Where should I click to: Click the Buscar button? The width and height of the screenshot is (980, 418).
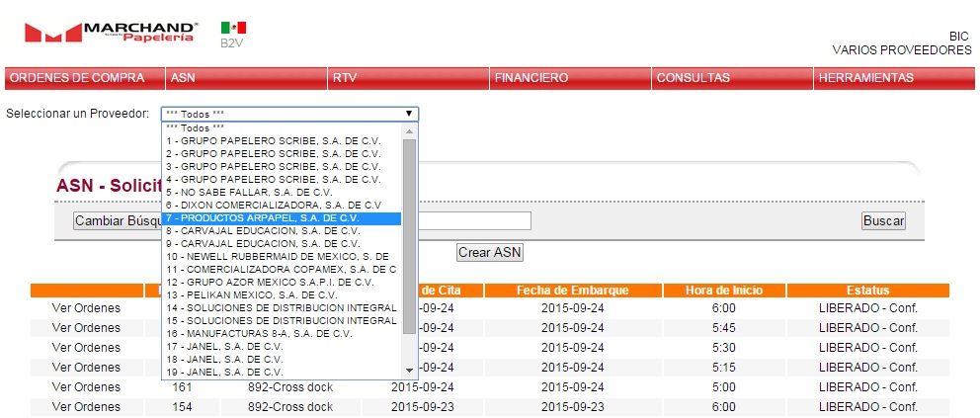883,221
